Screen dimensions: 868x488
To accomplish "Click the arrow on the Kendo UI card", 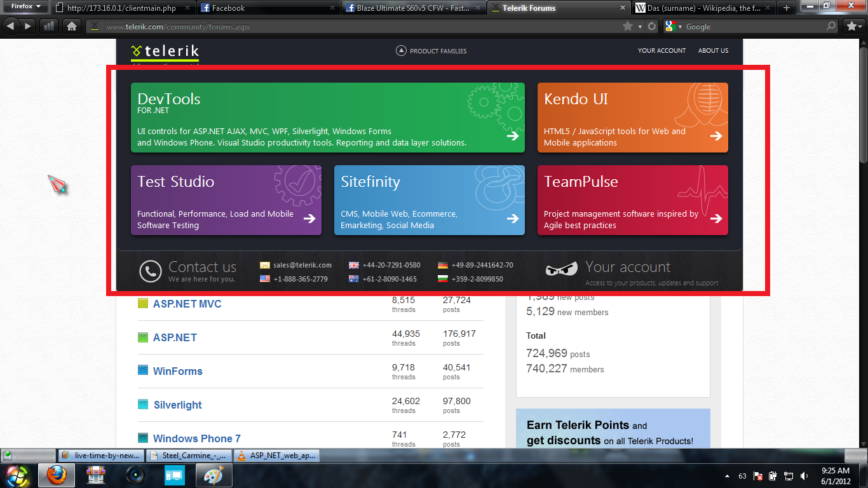I will (x=716, y=135).
